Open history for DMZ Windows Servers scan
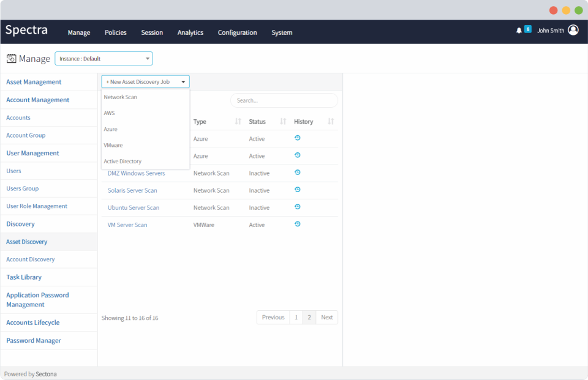 (x=298, y=173)
